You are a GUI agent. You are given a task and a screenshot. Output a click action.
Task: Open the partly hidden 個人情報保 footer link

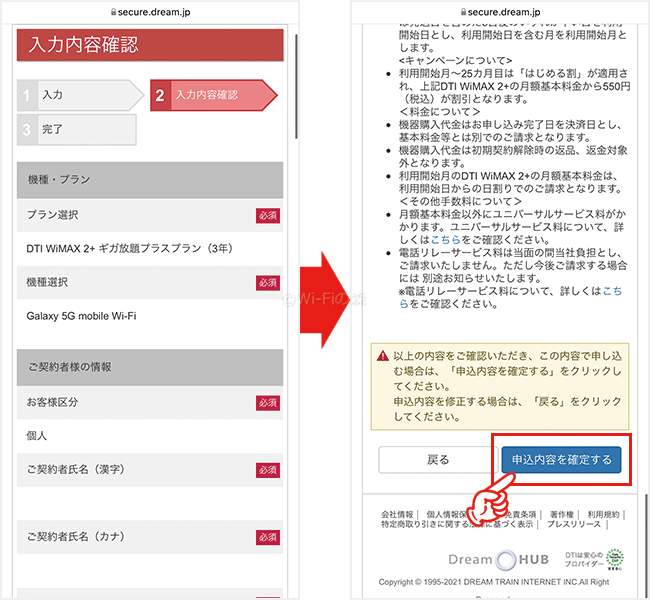(x=447, y=514)
